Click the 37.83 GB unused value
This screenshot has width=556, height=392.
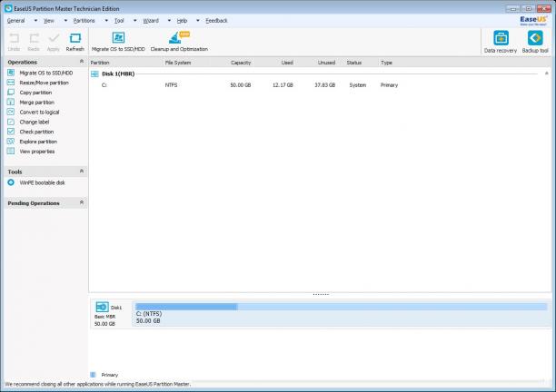pyautogui.click(x=325, y=85)
